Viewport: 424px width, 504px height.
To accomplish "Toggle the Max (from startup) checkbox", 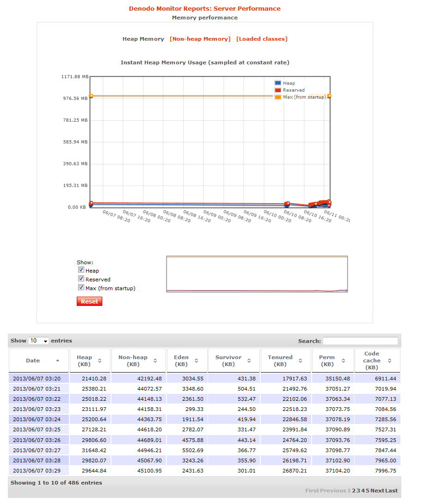I will [81, 287].
